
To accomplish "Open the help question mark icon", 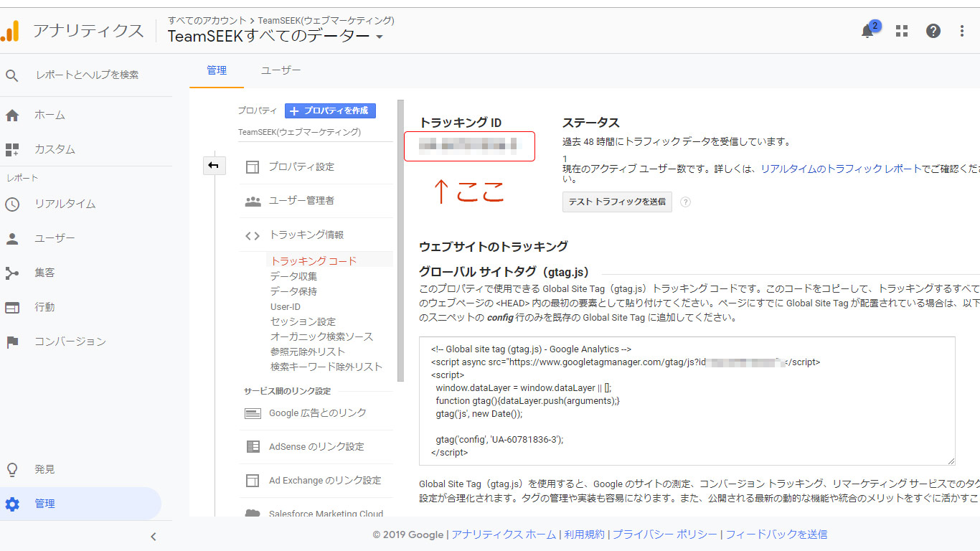I will [x=933, y=31].
